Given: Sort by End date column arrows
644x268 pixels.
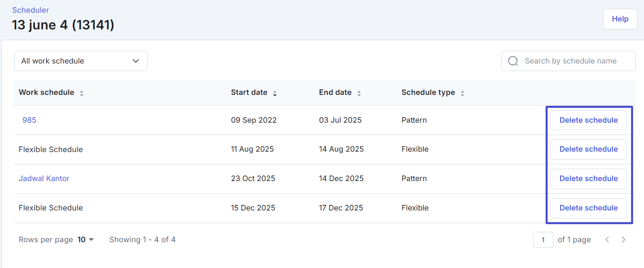Looking at the screenshot, I should [359, 93].
